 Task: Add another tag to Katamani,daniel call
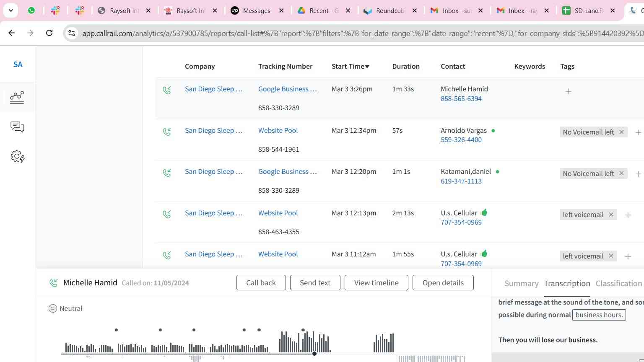(638, 174)
